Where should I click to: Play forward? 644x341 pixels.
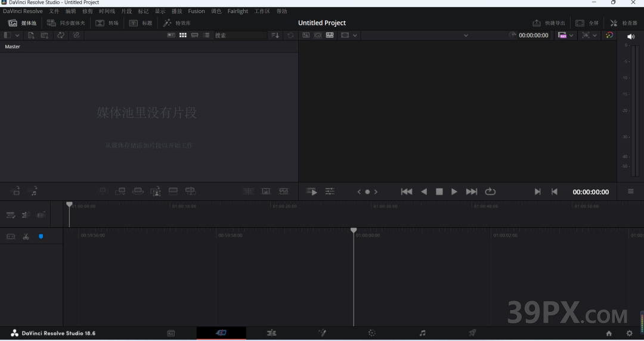pyautogui.click(x=454, y=192)
